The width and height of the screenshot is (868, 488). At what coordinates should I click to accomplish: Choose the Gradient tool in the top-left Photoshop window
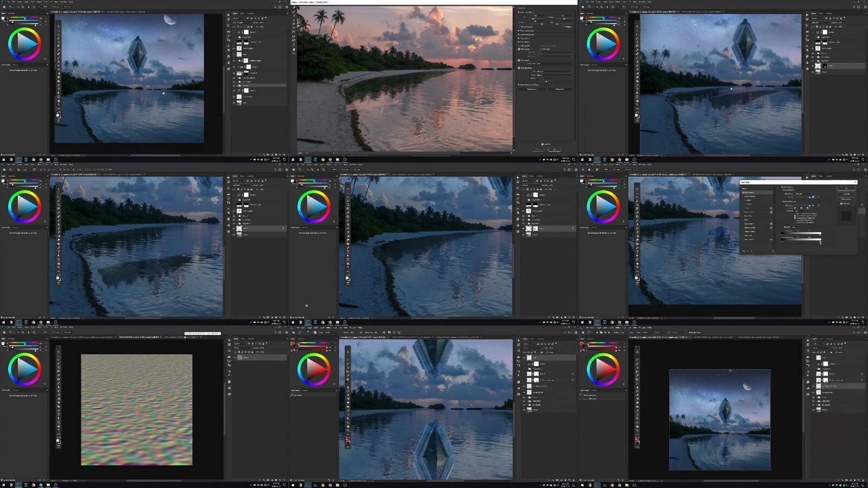59,72
